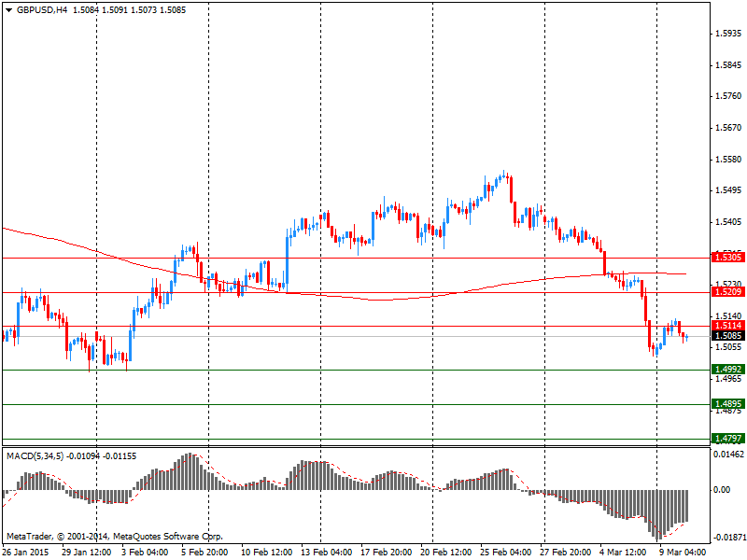Click the 9 Mar 04:00 time label
This screenshot has width=747, height=560.
(x=683, y=553)
